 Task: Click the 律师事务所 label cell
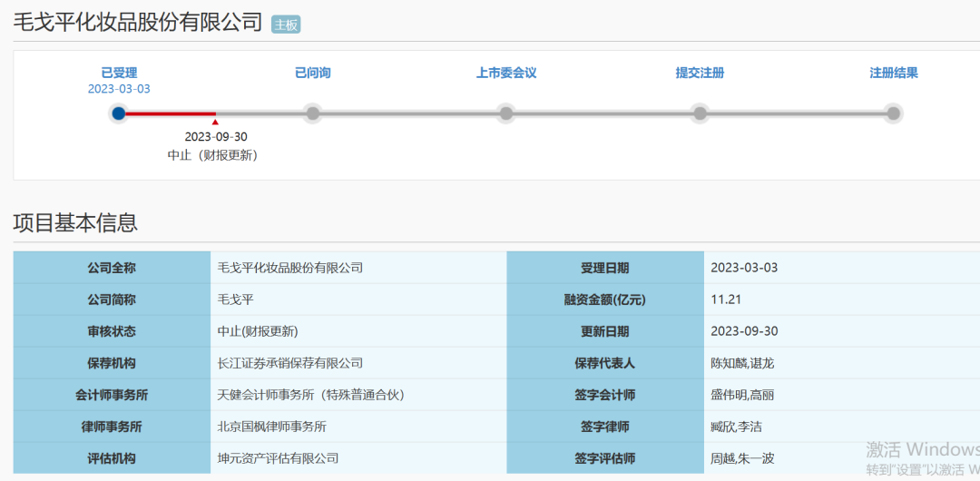click(112, 427)
